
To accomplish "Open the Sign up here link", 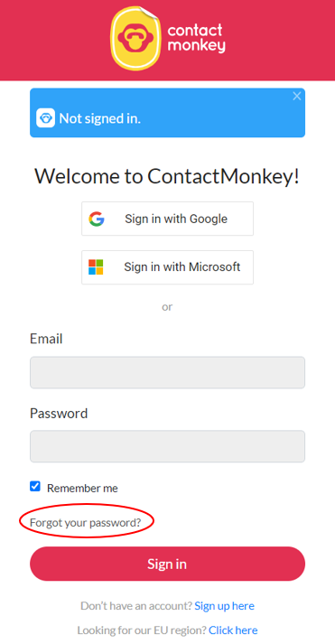I will pos(225,606).
